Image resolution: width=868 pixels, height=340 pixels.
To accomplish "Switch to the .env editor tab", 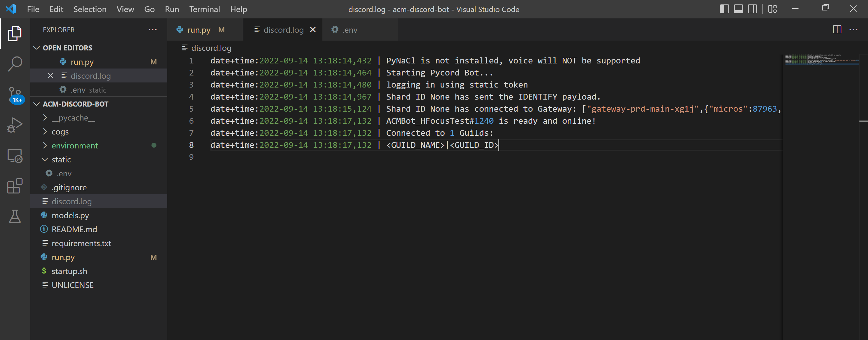I will coord(360,29).
